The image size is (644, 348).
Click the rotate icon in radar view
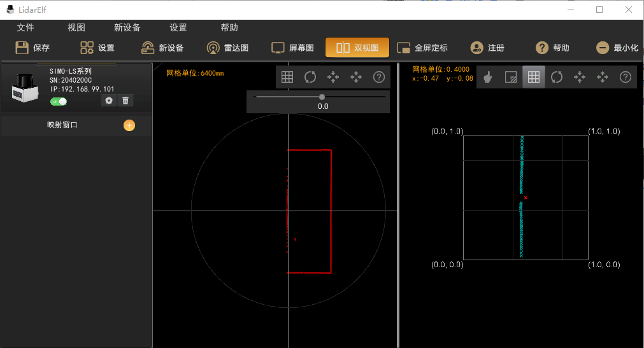click(x=310, y=77)
